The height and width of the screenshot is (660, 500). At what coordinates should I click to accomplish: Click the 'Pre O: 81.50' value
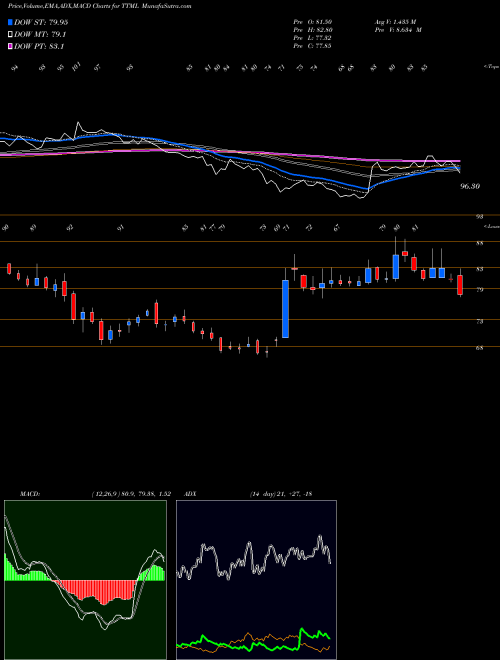pyautogui.click(x=312, y=22)
